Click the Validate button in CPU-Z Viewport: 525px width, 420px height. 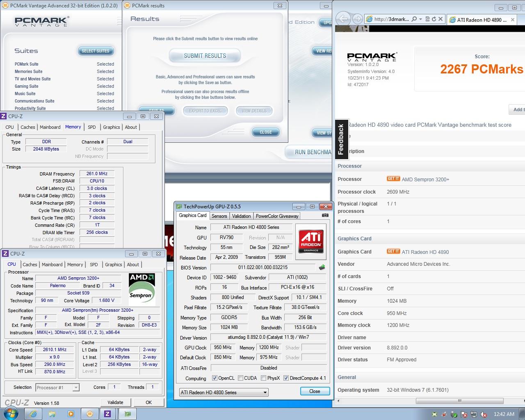tap(115, 402)
